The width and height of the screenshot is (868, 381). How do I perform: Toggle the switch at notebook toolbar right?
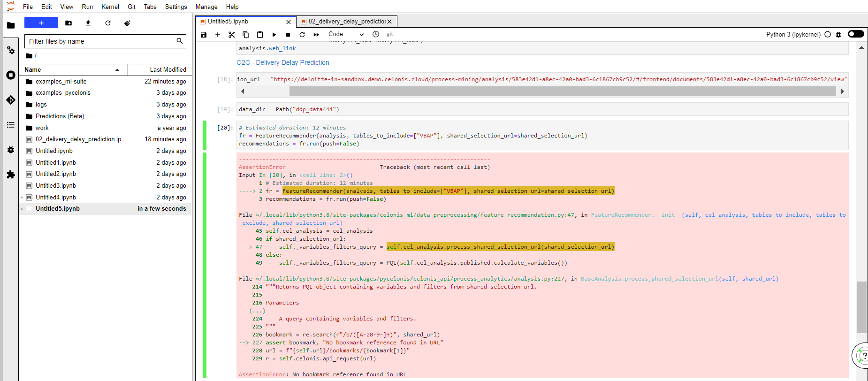coord(856,34)
